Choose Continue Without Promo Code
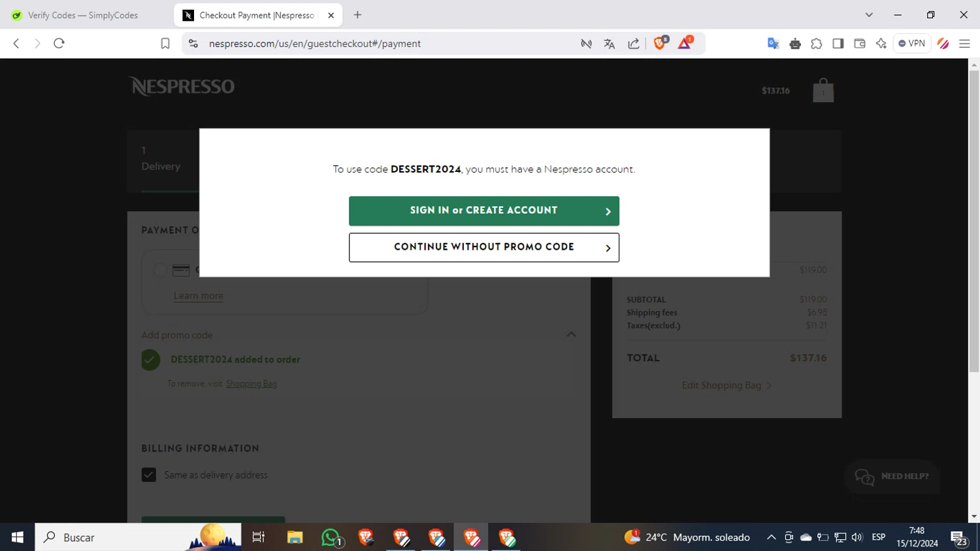980x551 pixels. tap(483, 247)
